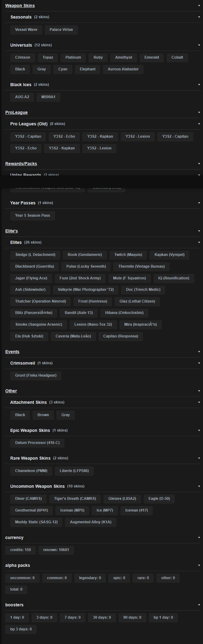
Task: Click the M590A1 Black Ice tag
Action: [x=48, y=97]
